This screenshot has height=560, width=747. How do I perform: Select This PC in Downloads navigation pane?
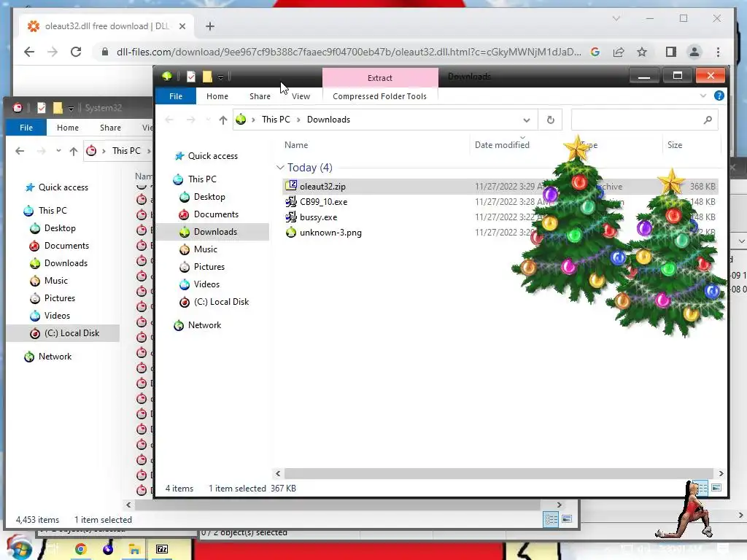(195, 179)
